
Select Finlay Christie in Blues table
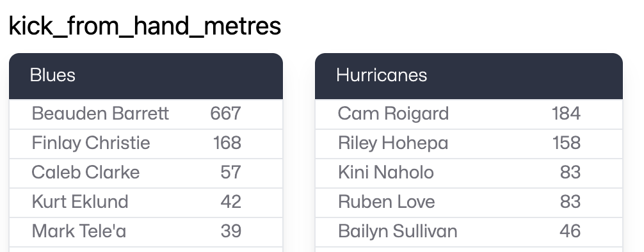[x=91, y=143]
